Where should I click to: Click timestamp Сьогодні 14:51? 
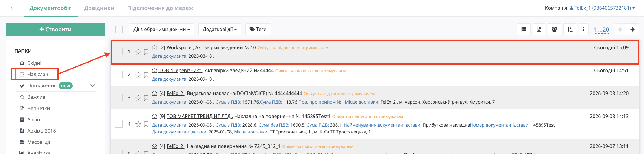click(x=611, y=70)
